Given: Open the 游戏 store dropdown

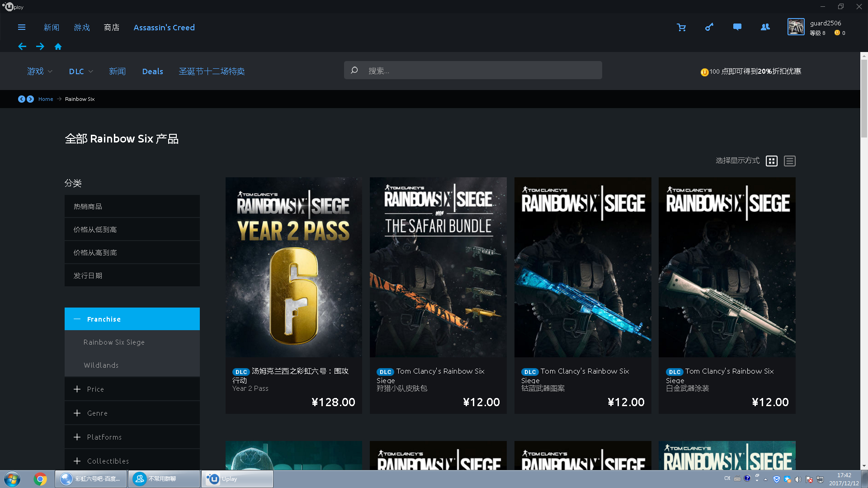Looking at the screenshot, I should tap(40, 71).
